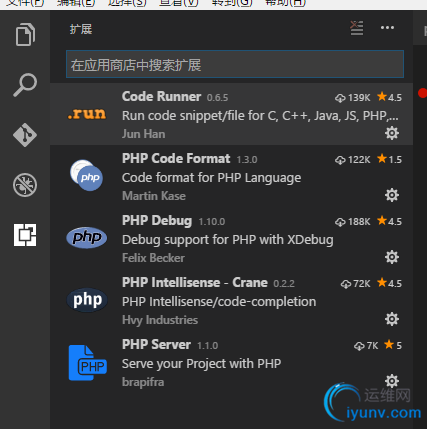Open the Search view in activity bar
Image resolution: width=427 pixels, height=429 pixels.
tap(25, 85)
